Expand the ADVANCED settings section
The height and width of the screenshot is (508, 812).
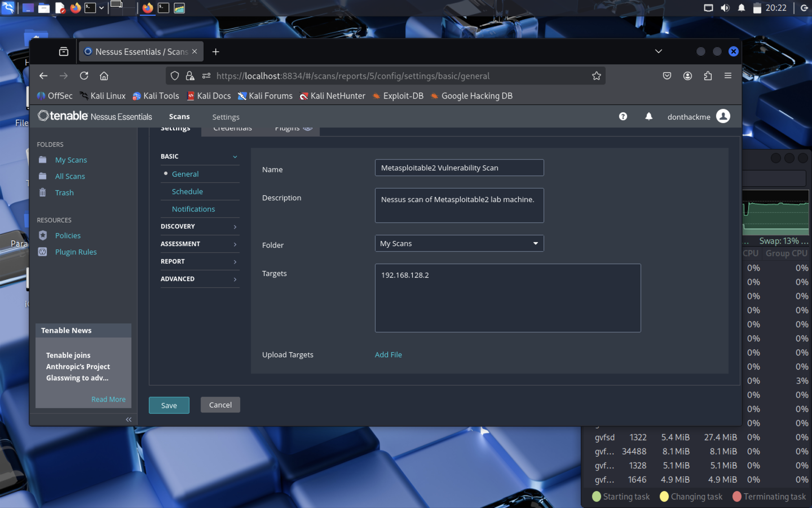(x=200, y=279)
